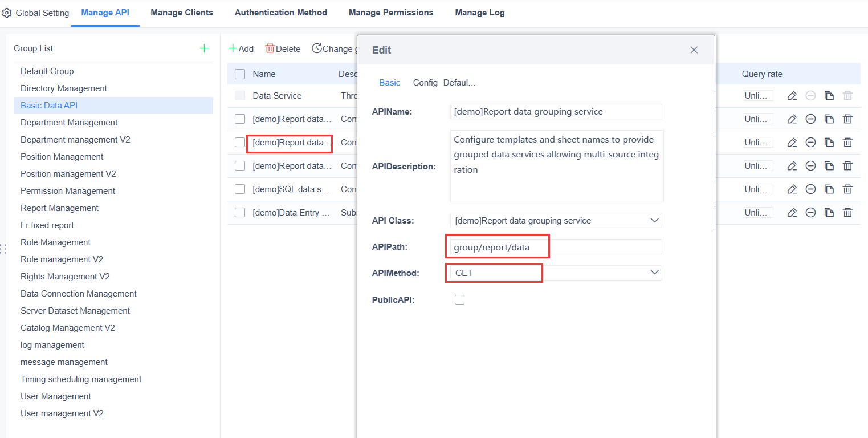The width and height of the screenshot is (868, 438).
Task: Click the Add button above the API list
Action: coord(241,48)
